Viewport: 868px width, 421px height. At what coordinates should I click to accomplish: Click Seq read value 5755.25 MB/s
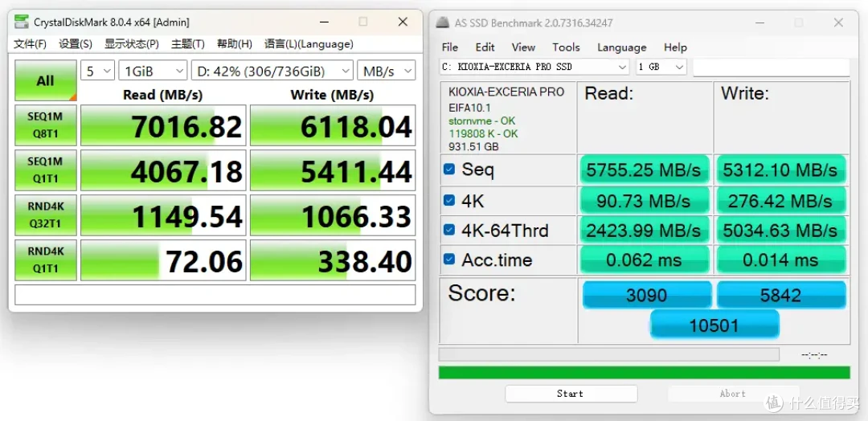point(645,170)
